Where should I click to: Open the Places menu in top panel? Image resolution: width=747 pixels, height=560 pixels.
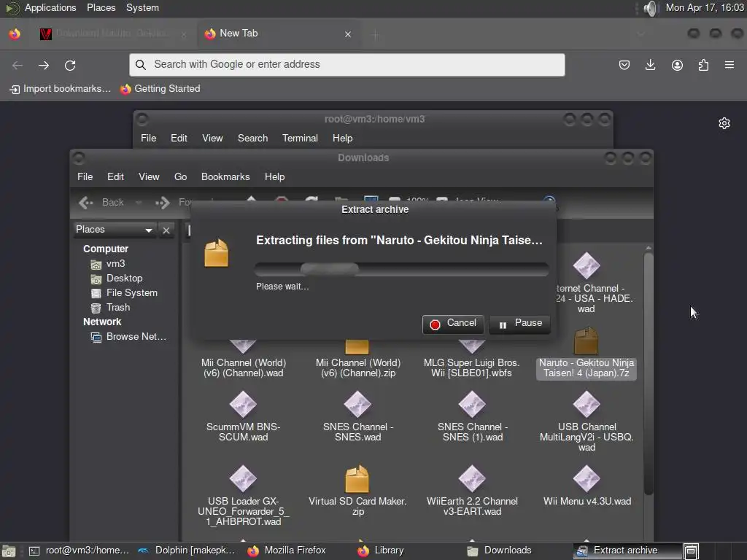(x=101, y=7)
